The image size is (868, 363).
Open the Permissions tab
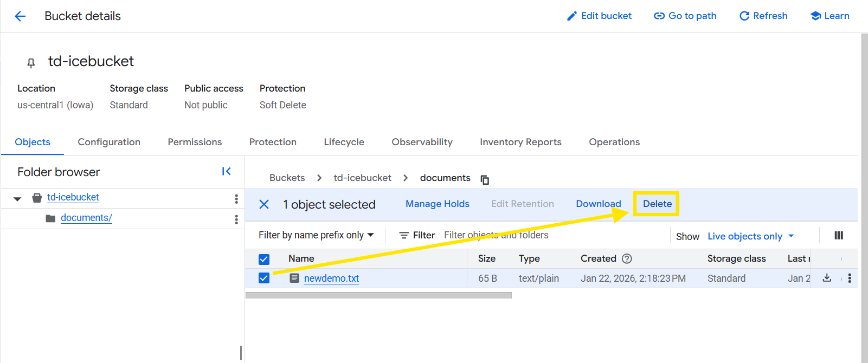pyautogui.click(x=195, y=142)
